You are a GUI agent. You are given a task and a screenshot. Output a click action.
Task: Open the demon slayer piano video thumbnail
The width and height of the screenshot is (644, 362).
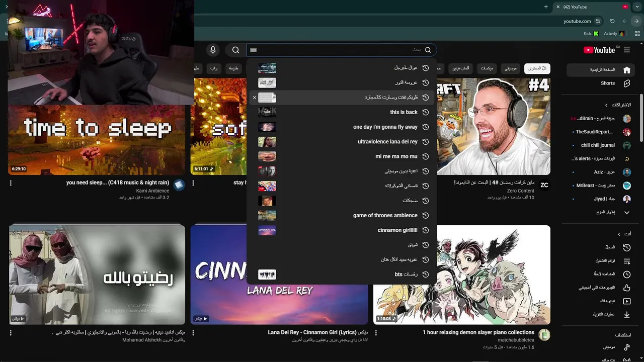(462, 275)
